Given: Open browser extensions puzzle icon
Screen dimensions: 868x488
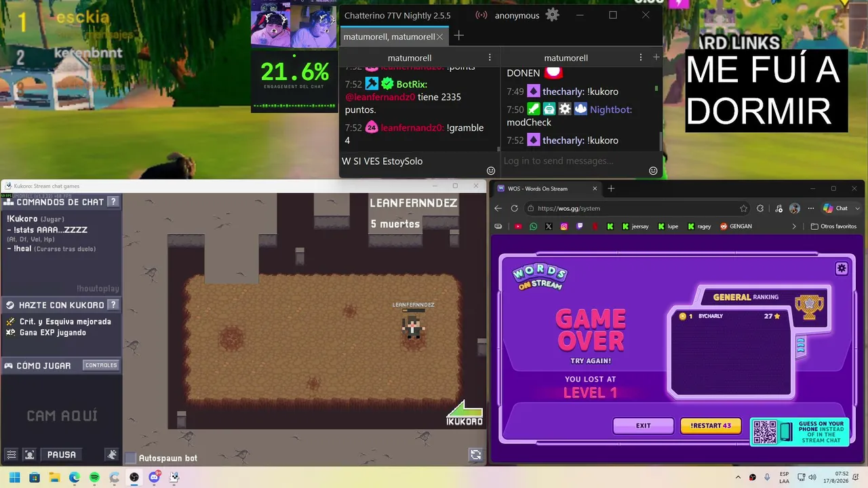Looking at the screenshot, I should click(x=760, y=208).
